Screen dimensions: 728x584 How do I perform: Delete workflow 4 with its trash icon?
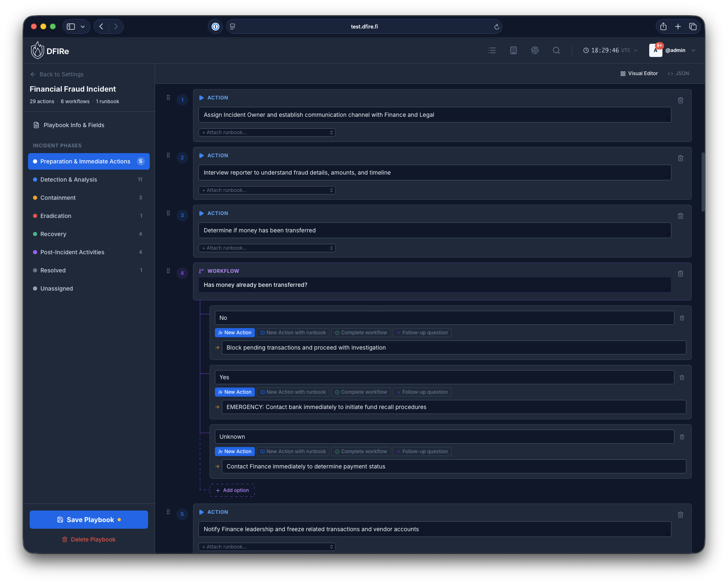coord(681,274)
